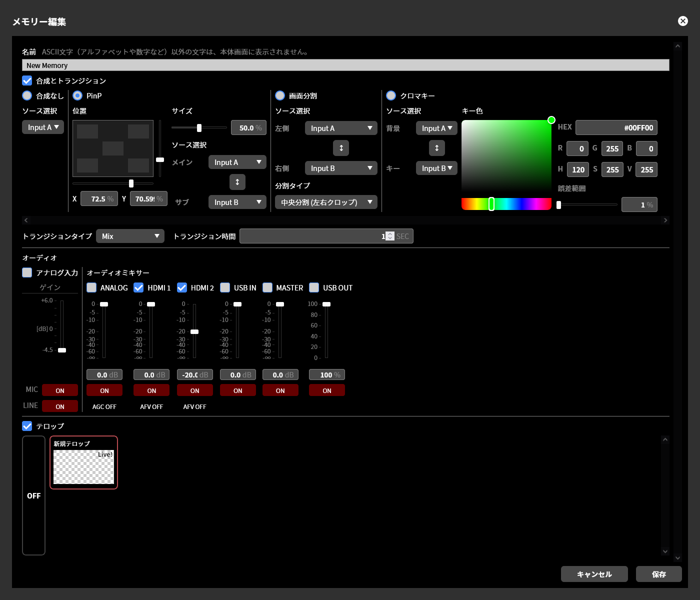Click the transition time input field
Screen dimensions: 700x600
pos(326,236)
